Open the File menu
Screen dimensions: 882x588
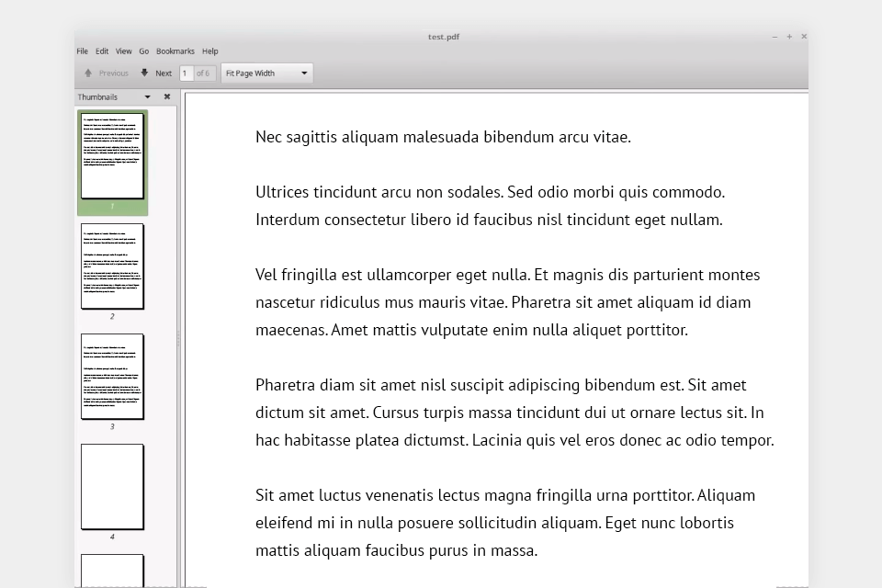pos(83,51)
